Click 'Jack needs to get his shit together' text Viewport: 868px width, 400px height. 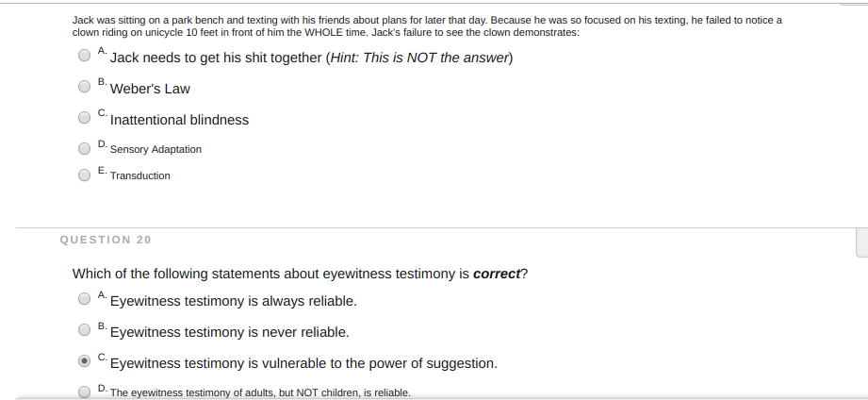(217, 58)
